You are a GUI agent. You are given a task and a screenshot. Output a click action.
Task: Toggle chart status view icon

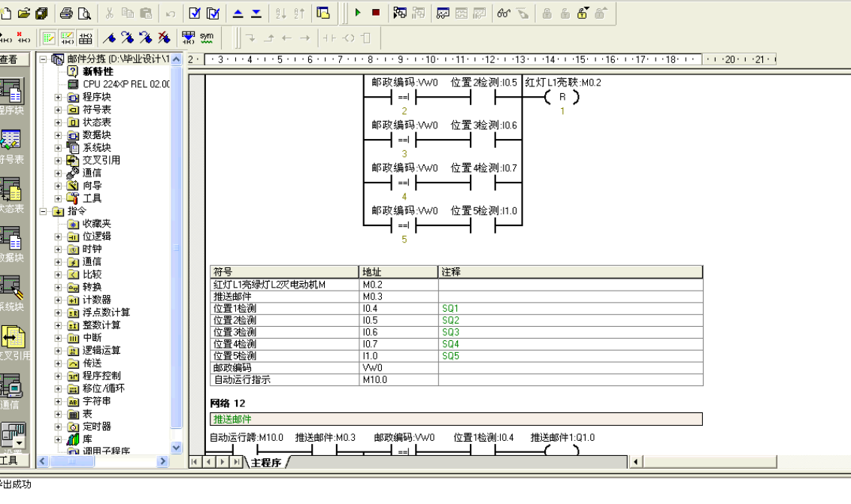443,13
